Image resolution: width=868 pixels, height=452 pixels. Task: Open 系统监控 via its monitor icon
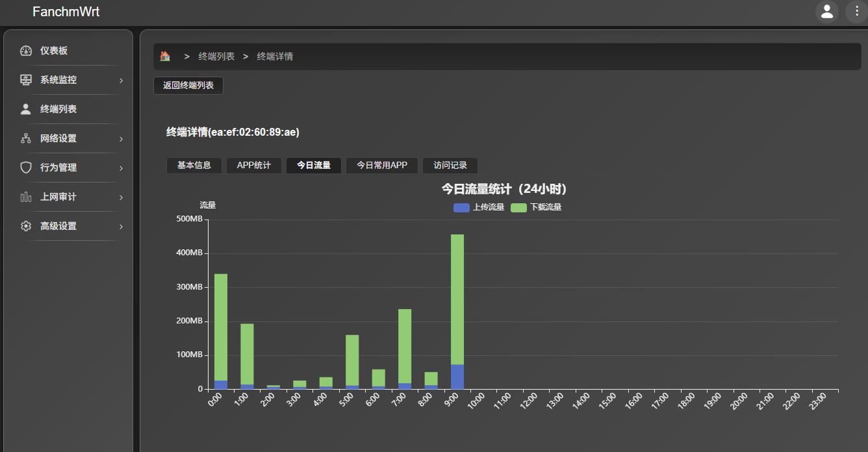(x=26, y=79)
